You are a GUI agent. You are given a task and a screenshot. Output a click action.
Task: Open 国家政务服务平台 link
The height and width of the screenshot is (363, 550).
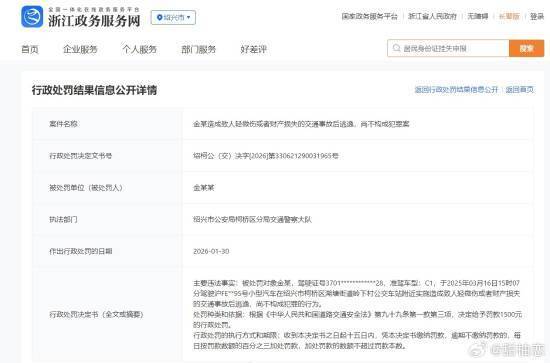pyautogui.click(x=370, y=16)
